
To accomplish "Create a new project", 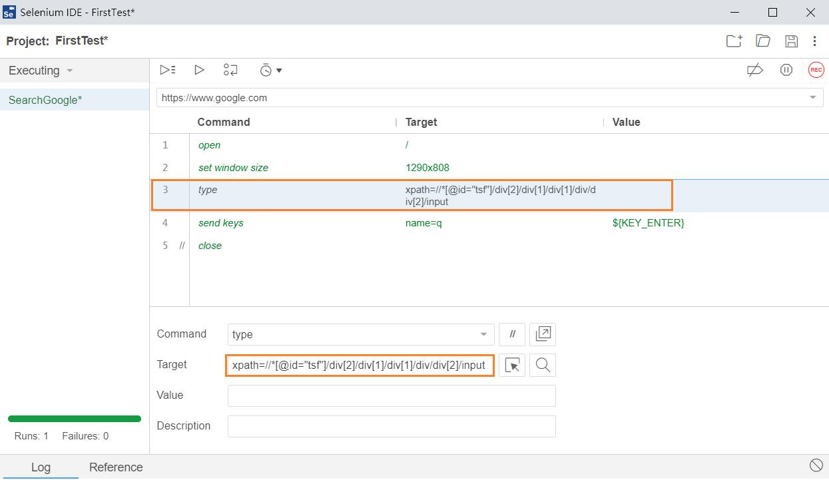I will pyautogui.click(x=734, y=41).
